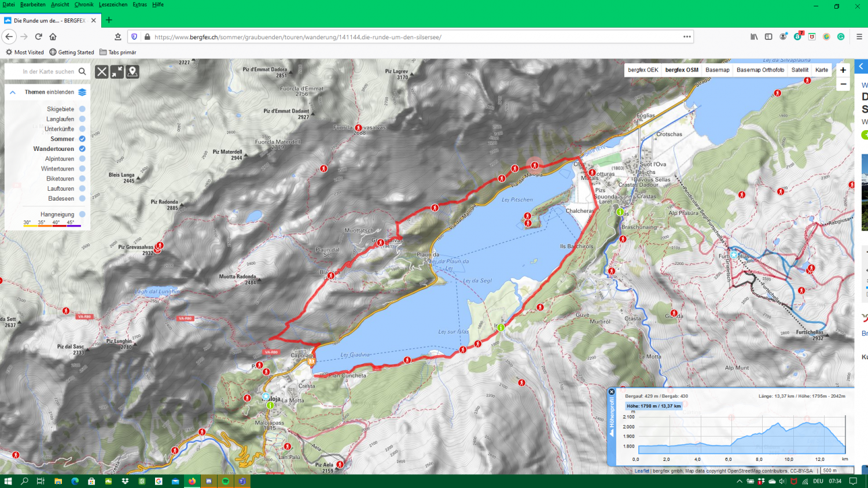868x488 pixels.
Task: Click the locate position map icon
Action: [x=133, y=72]
